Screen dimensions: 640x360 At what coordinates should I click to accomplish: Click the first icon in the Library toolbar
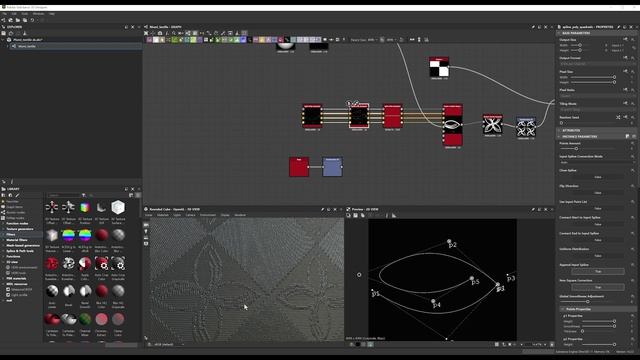(4, 195)
